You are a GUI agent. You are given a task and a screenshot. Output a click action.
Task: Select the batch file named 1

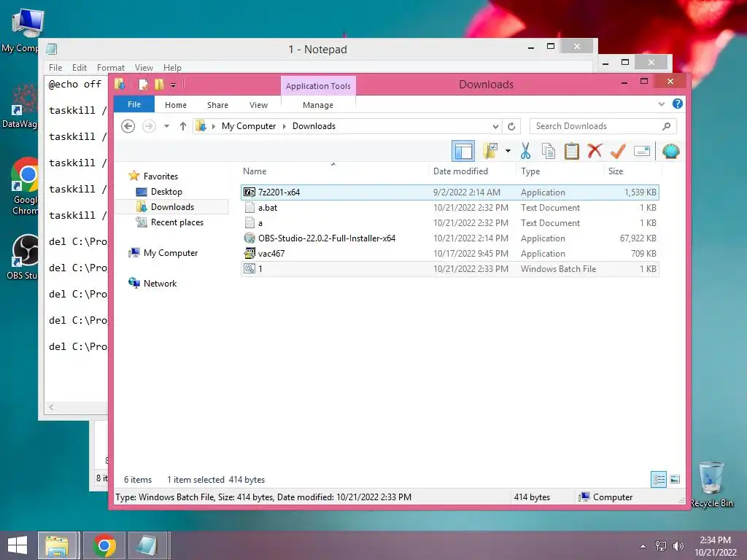(x=450, y=268)
